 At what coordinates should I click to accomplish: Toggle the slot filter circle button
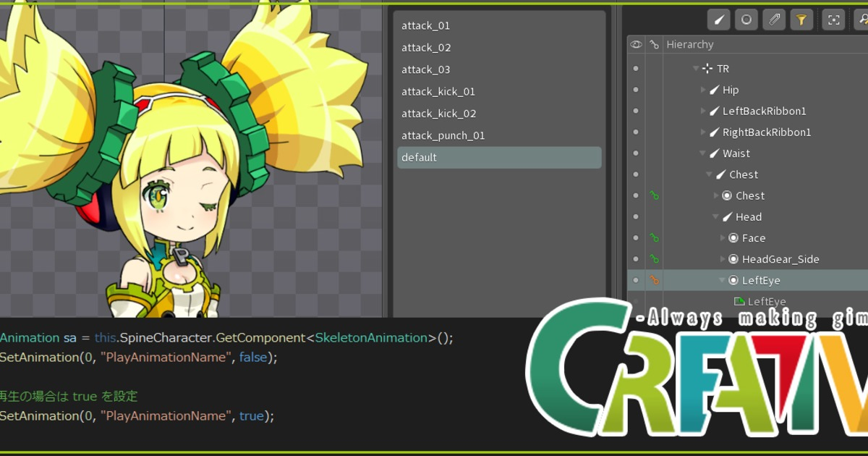(x=746, y=20)
